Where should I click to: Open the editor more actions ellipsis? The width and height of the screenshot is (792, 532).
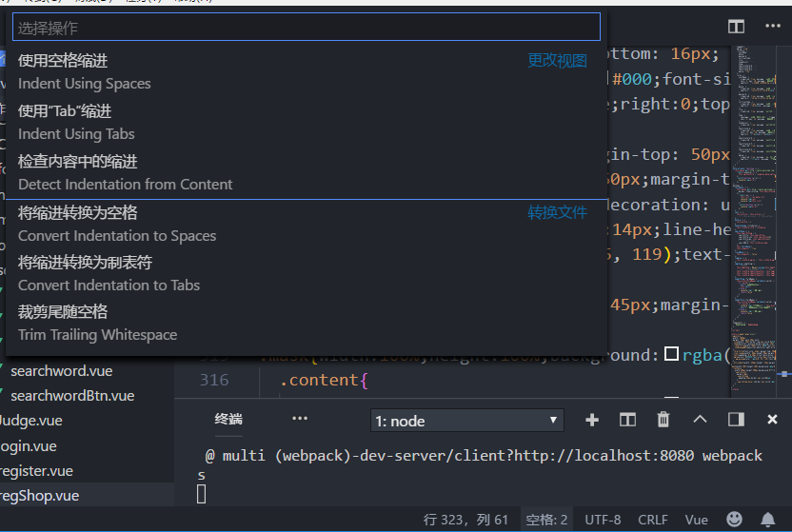pos(772,26)
